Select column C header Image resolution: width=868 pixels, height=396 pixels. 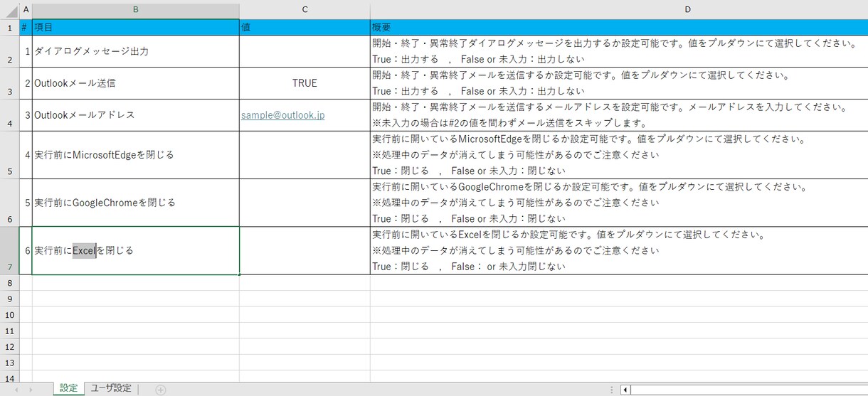[x=305, y=9]
